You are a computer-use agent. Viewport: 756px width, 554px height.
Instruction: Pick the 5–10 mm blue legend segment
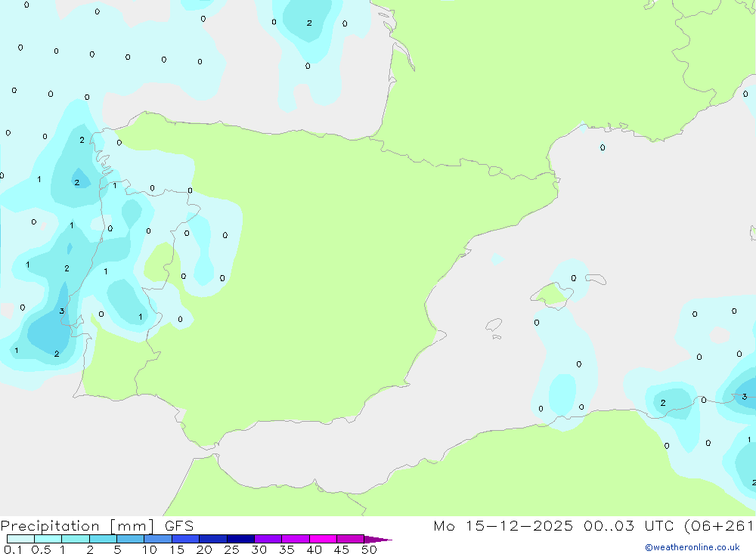[x=130, y=539]
